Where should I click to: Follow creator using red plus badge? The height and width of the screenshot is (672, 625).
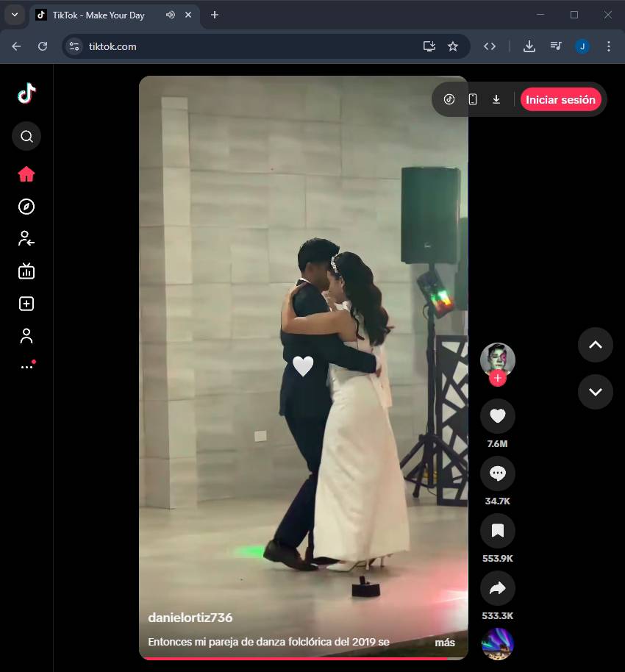coord(498,378)
